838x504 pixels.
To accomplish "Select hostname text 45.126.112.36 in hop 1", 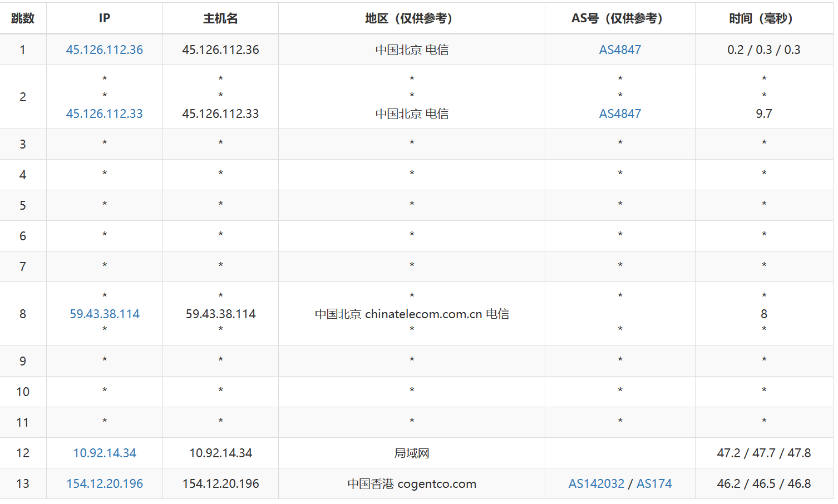I will 220,50.
